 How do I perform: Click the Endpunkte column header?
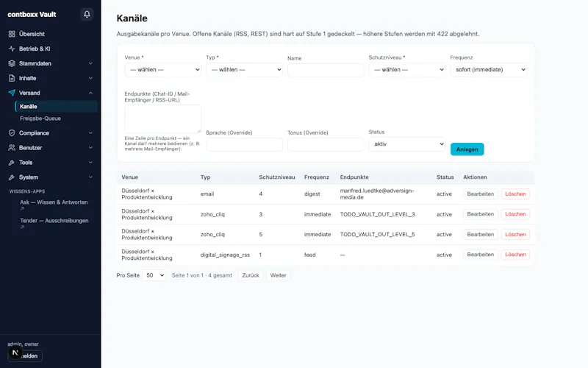tap(354, 177)
